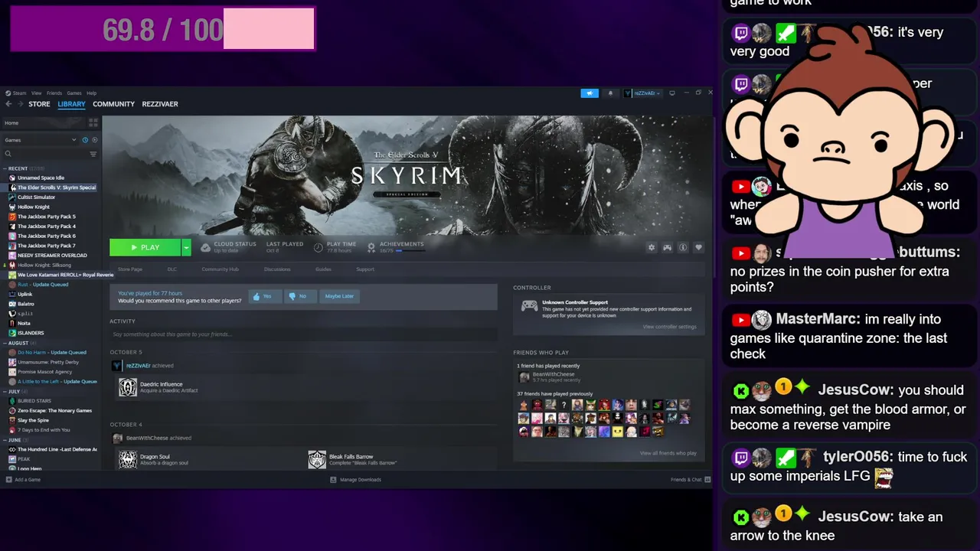Recommend the game with Yes thumbs-up
This screenshot has width=980, height=551.
coord(265,296)
